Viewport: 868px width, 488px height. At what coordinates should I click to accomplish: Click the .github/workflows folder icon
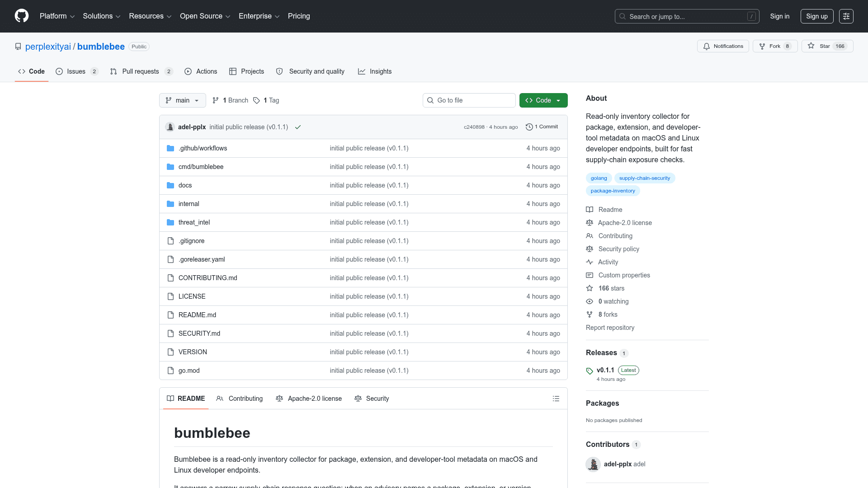pyautogui.click(x=170, y=148)
